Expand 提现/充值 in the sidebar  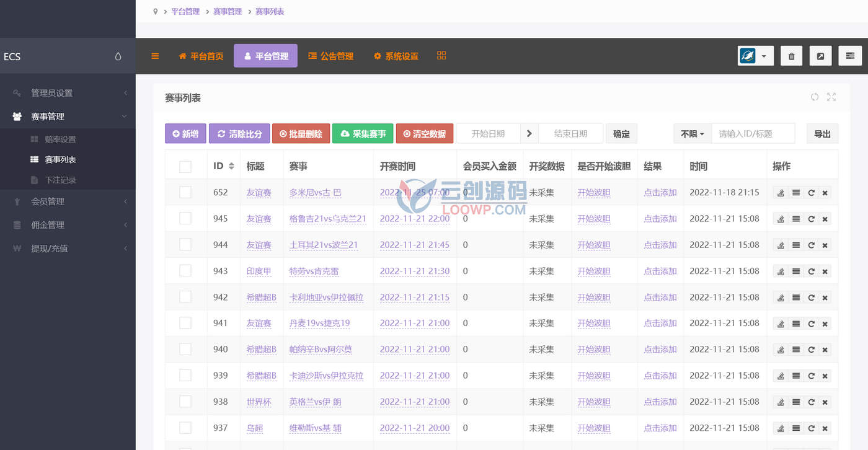[x=68, y=249]
